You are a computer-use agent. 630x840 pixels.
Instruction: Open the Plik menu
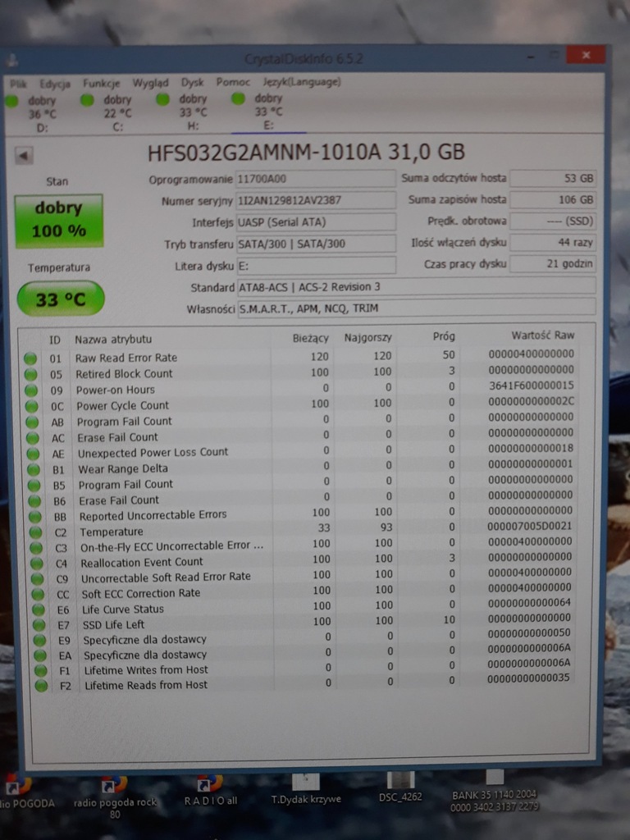18,84
